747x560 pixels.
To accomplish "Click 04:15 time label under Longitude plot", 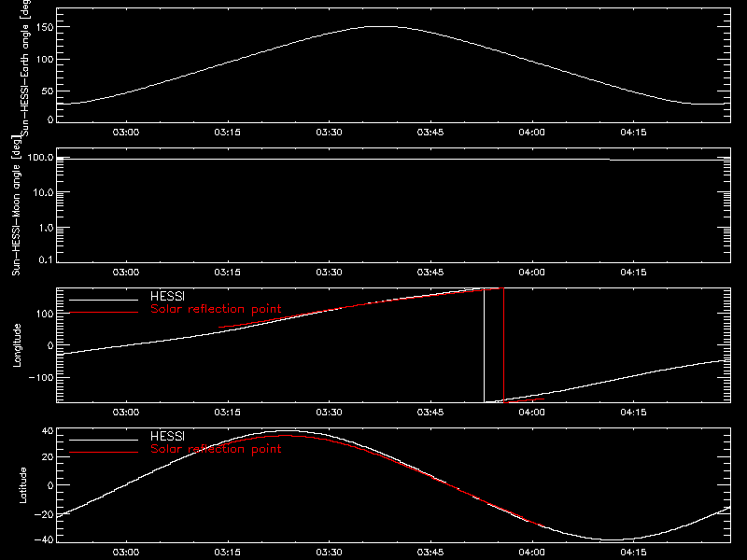I will [633, 413].
